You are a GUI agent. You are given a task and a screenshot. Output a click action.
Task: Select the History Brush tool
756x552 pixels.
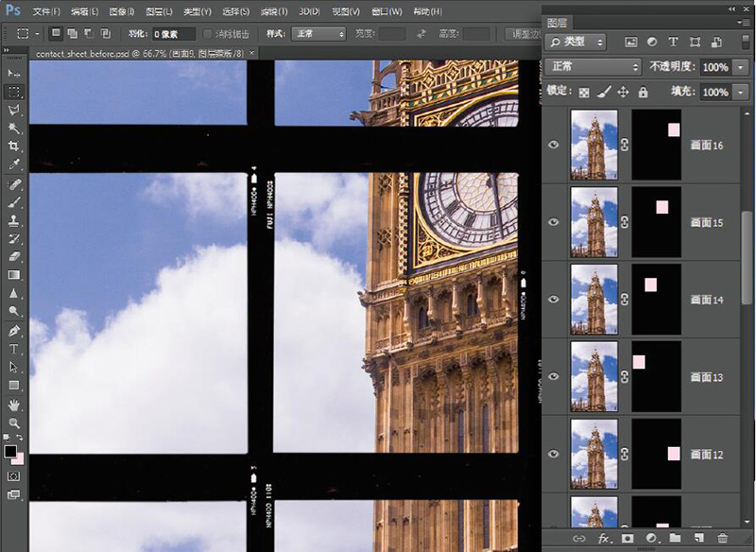coord(14,238)
